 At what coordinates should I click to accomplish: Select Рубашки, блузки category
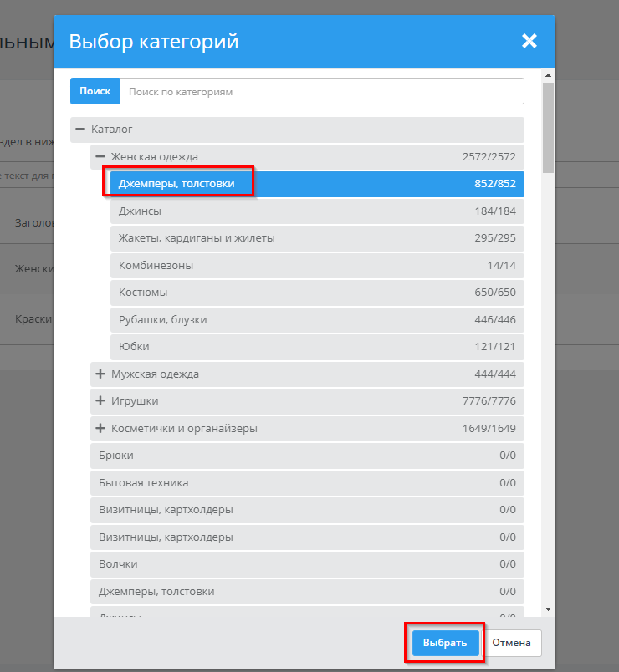317,320
